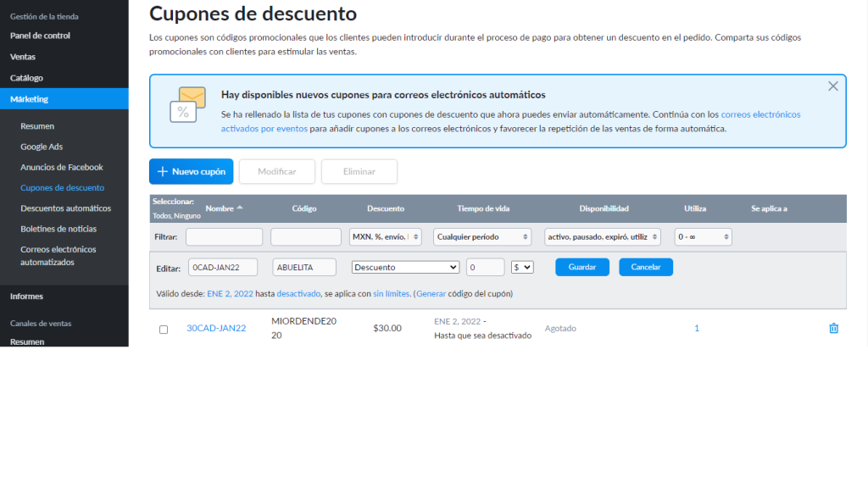This screenshot has height=488, width=868.
Task: Open the $ currency unit selector
Action: 522,267
